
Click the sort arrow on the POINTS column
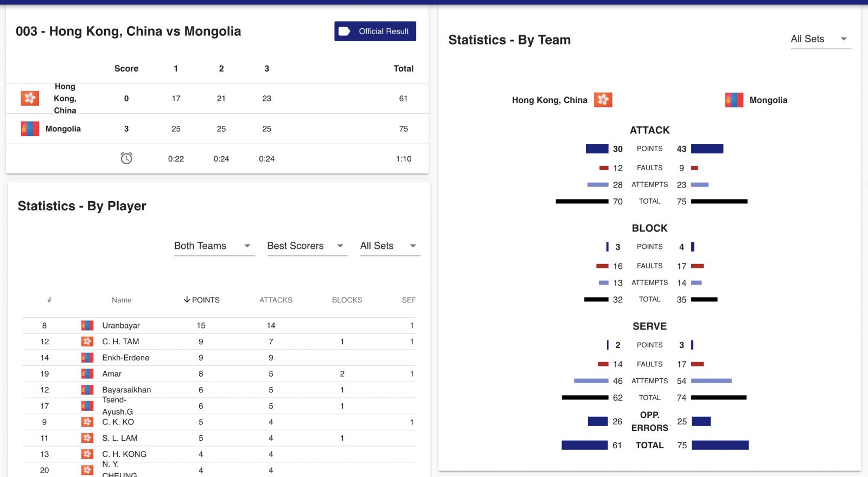coord(187,300)
